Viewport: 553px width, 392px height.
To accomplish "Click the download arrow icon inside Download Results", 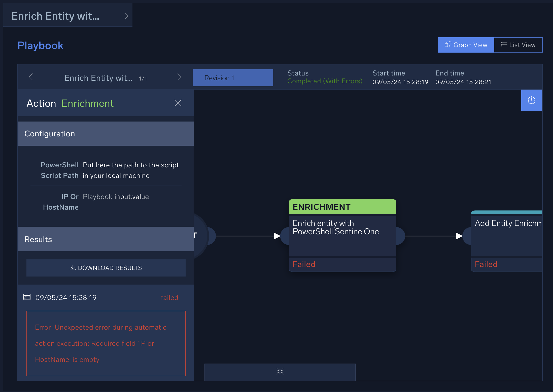I will point(73,268).
